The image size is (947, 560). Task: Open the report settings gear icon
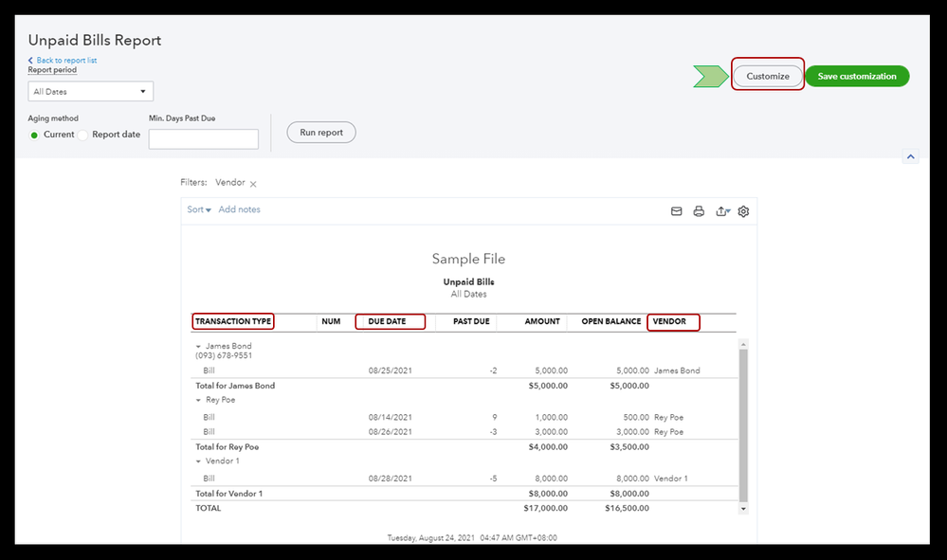(x=743, y=211)
